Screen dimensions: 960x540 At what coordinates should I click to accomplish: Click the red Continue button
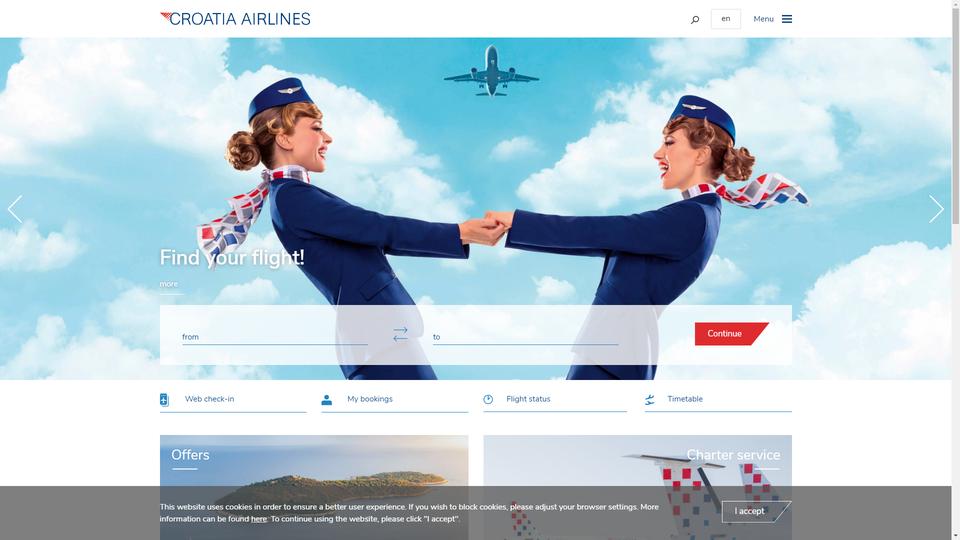[731, 334]
